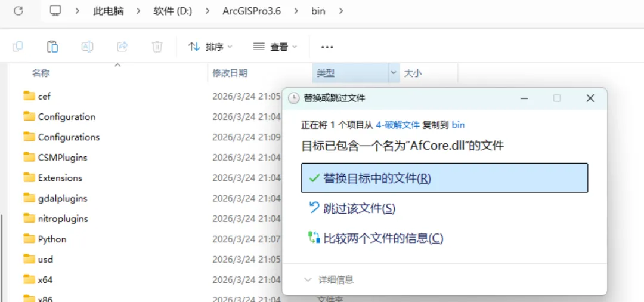Viewport: 644px width, 302px height.
Task: Open the 4-破解文件 source folder link
Action: [x=398, y=125]
